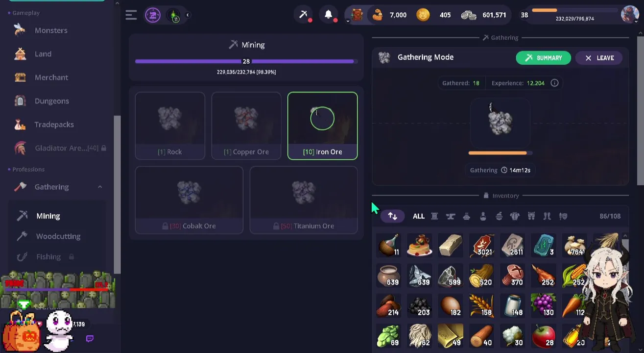Image resolution: width=644 pixels, height=353 pixels.
Task: Open Woodcutting in the sidebar
Action: point(58,236)
